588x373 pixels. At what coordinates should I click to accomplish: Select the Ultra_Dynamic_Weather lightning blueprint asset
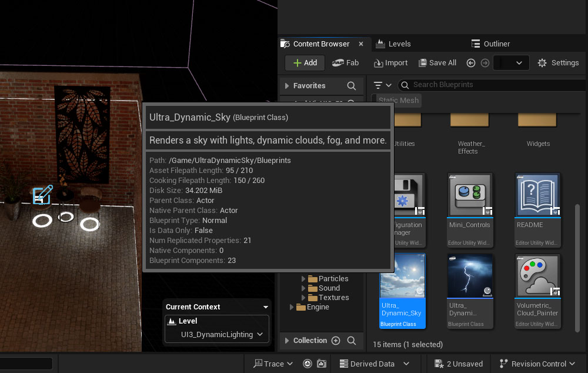click(469, 291)
